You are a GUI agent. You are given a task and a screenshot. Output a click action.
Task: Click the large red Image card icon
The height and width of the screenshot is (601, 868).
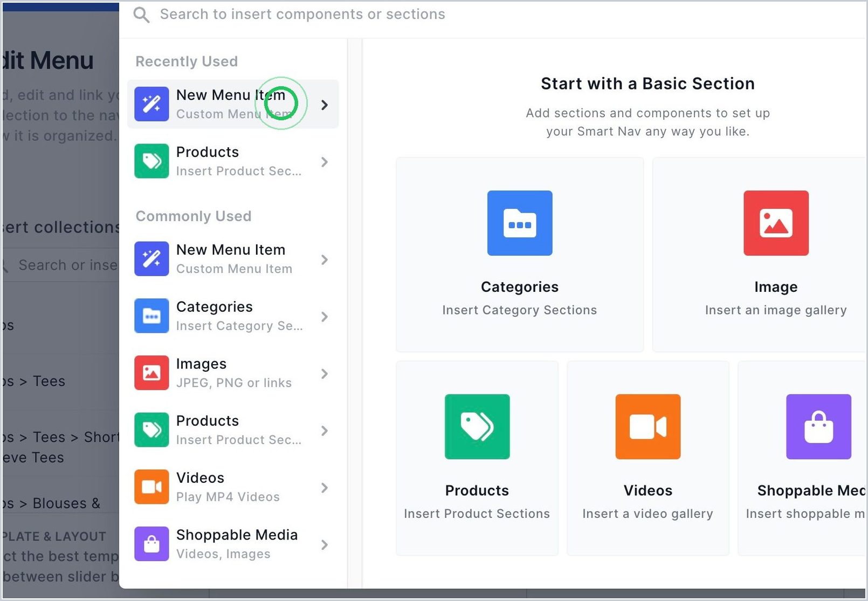click(776, 223)
